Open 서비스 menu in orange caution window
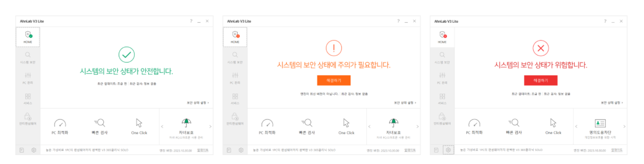The image size is (644, 164). pyautogui.click(x=235, y=99)
